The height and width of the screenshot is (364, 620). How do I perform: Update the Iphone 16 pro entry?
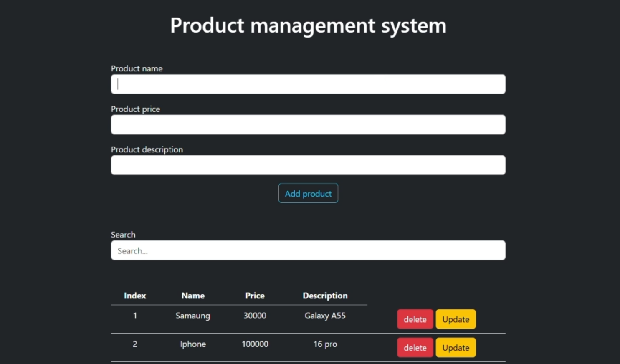point(456,348)
